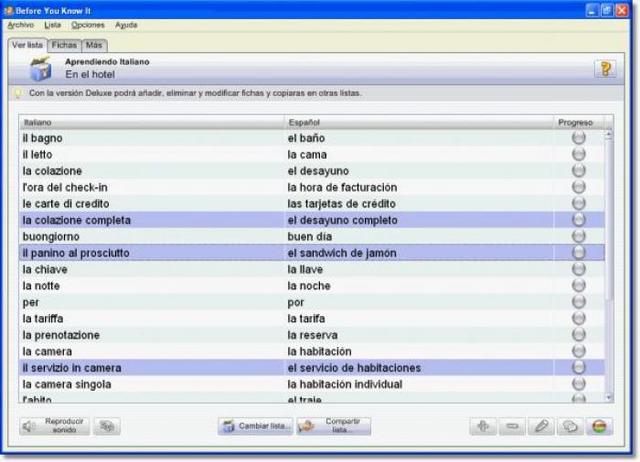Click progress circle for la colazione row
Viewport: 640px width, 462px height.
point(579,171)
